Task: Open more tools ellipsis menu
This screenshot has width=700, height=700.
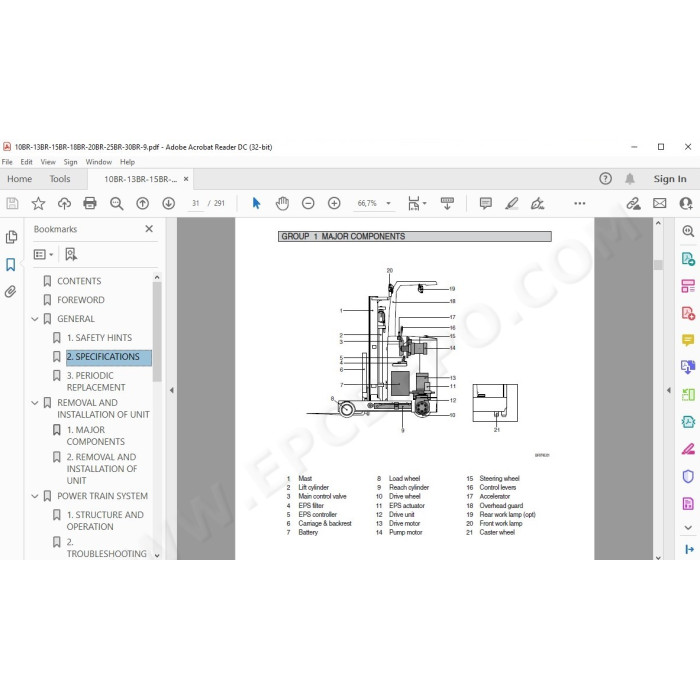Action: pos(579,204)
